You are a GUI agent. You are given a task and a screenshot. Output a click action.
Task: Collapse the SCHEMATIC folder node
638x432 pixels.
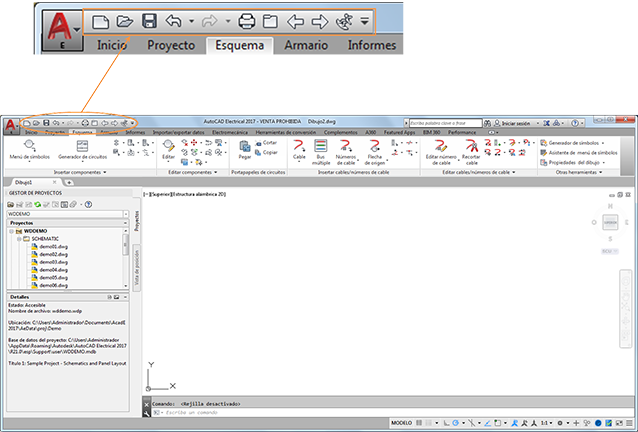point(19,239)
